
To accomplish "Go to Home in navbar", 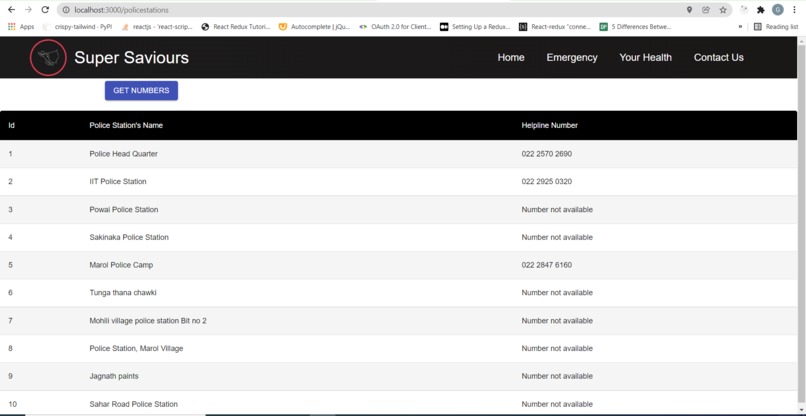I will coord(511,58).
